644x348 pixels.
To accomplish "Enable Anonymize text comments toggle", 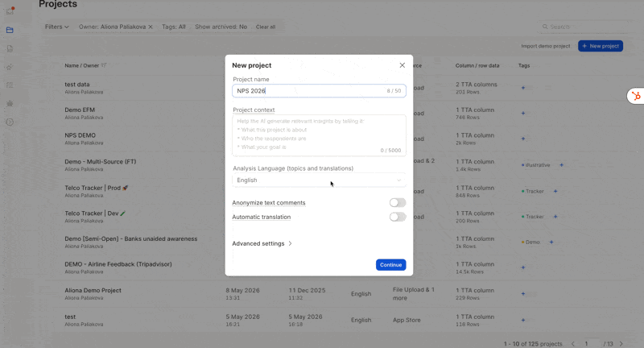I will (398, 202).
